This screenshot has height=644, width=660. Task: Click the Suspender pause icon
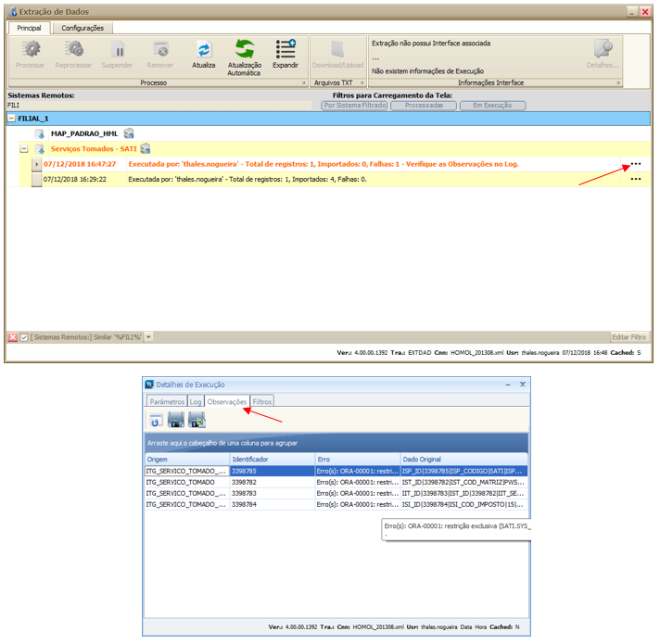pos(118,49)
